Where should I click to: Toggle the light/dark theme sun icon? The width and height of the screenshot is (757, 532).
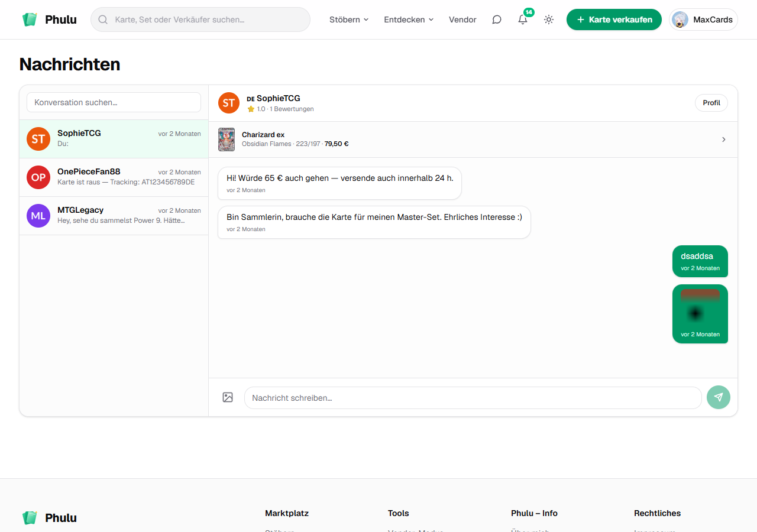(x=549, y=20)
